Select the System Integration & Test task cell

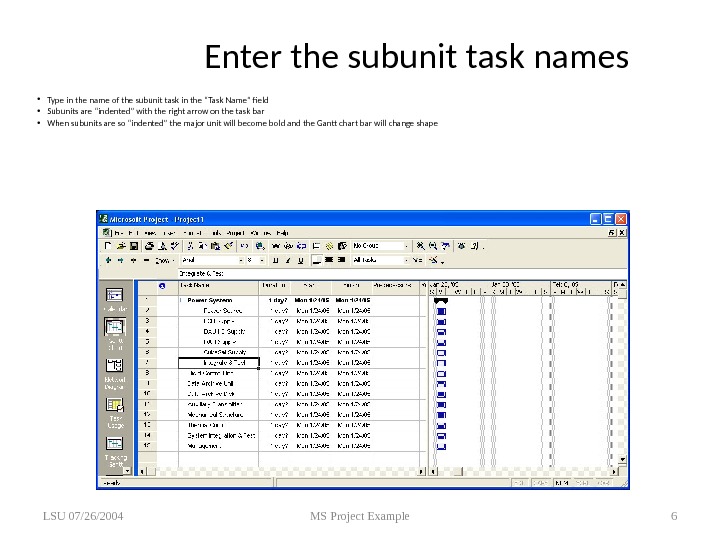(x=218, y=435)
